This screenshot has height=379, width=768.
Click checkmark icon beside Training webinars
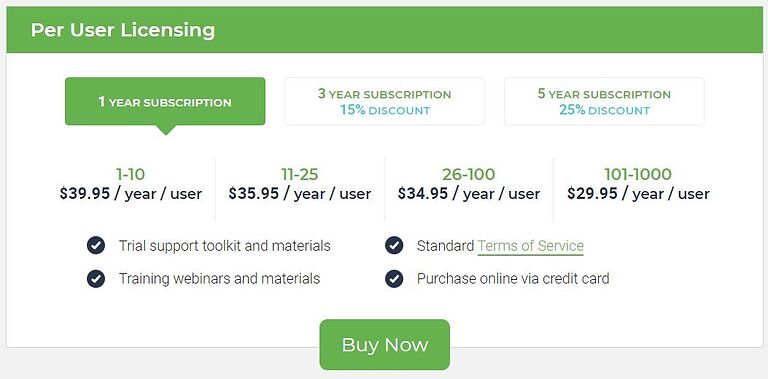96,279
